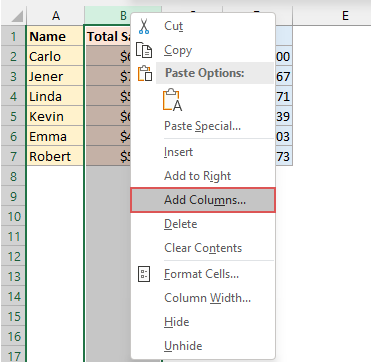The image size is (371, 362).
Task: Click the cell containing Carlo
Action: [55, 56]
